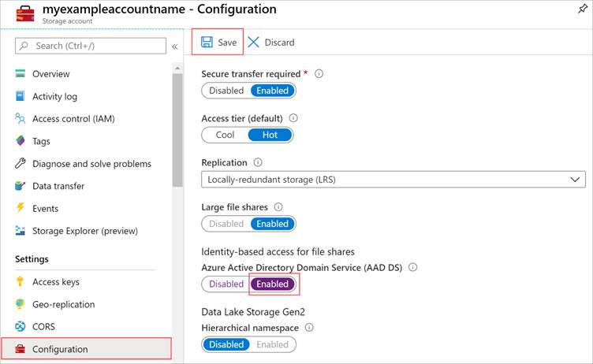Click the Configuration toolbox icon in sidebar

(x=20, y=349)
